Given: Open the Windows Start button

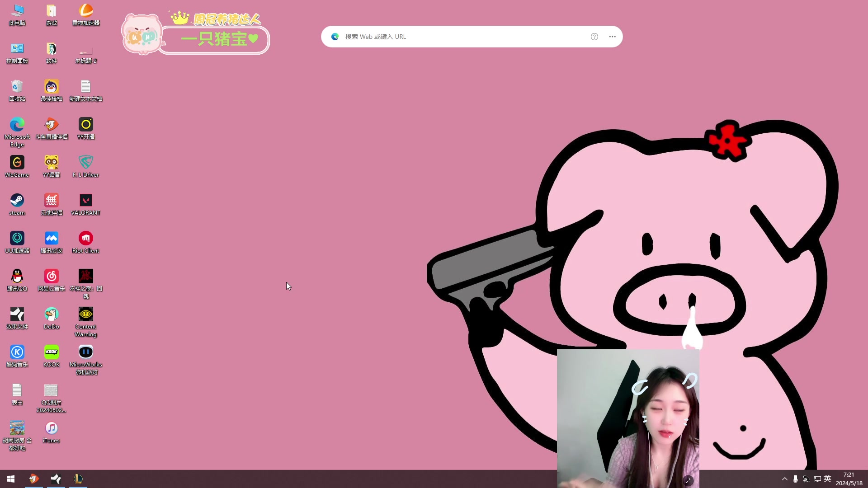Looking at the screenshot, I should (11, 479).
